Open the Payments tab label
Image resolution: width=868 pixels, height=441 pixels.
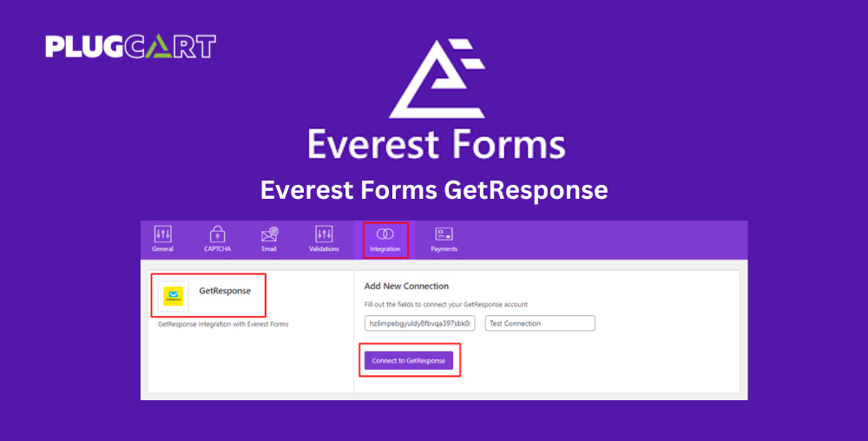(x=444, y=249)
